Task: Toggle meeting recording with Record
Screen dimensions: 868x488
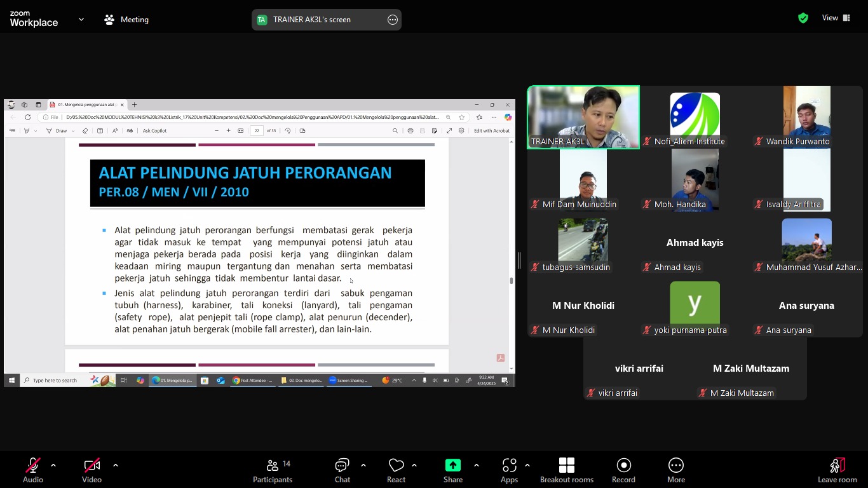Action: (623, 470)
